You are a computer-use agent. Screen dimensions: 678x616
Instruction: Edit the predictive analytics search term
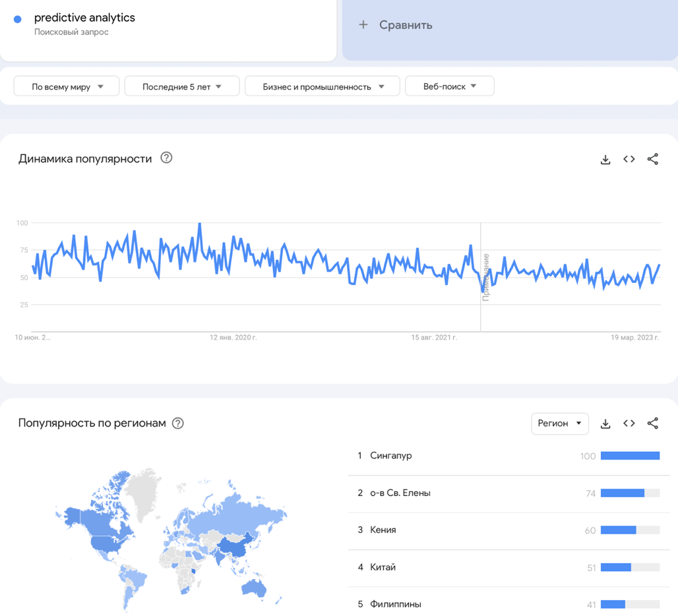(84, 18)
